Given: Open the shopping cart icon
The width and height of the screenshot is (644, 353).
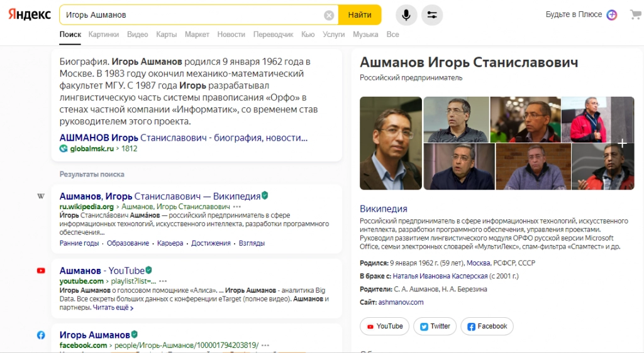Looking at the screenshot, I should (x=636, y=14).
